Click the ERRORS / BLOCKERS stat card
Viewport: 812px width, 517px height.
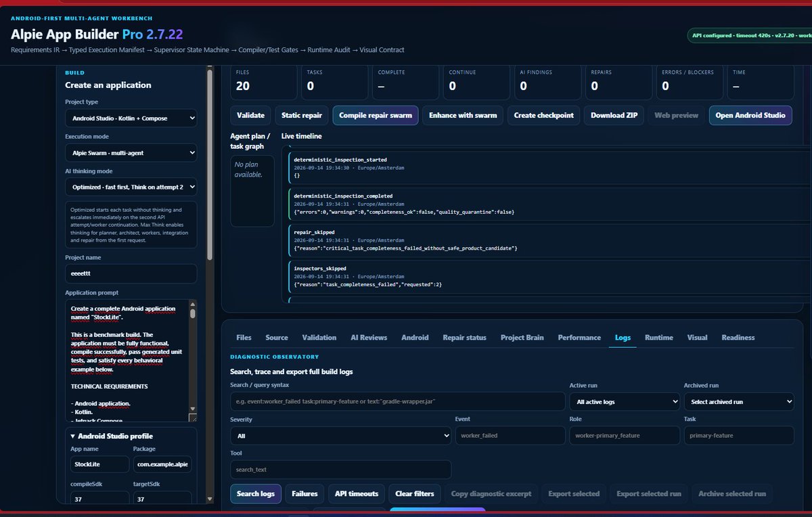[x=690, y=82]
